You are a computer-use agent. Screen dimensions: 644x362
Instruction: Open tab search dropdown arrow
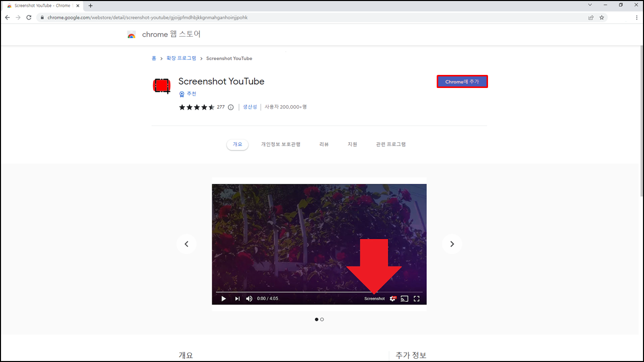(x=590, y=5)
